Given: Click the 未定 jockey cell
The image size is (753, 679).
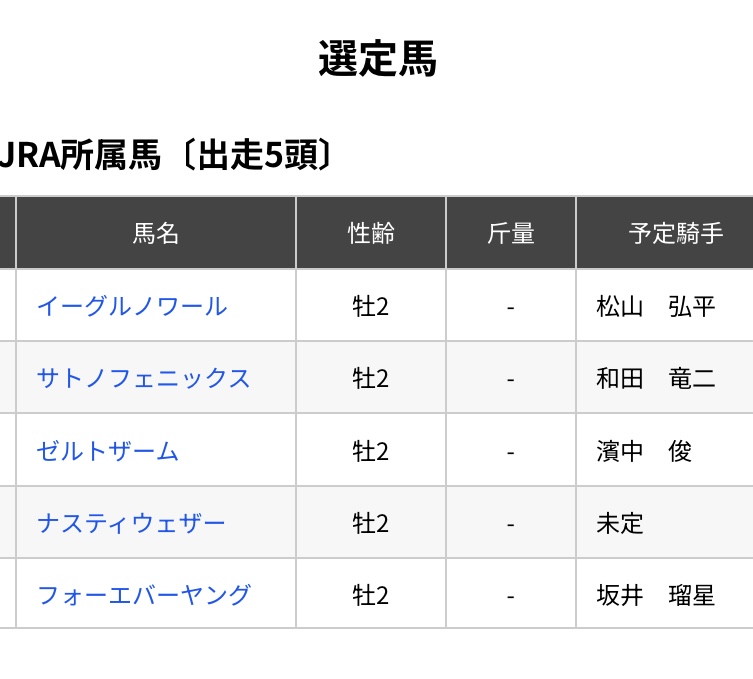Looking at the screenshot, I should [x=620, y=523].
